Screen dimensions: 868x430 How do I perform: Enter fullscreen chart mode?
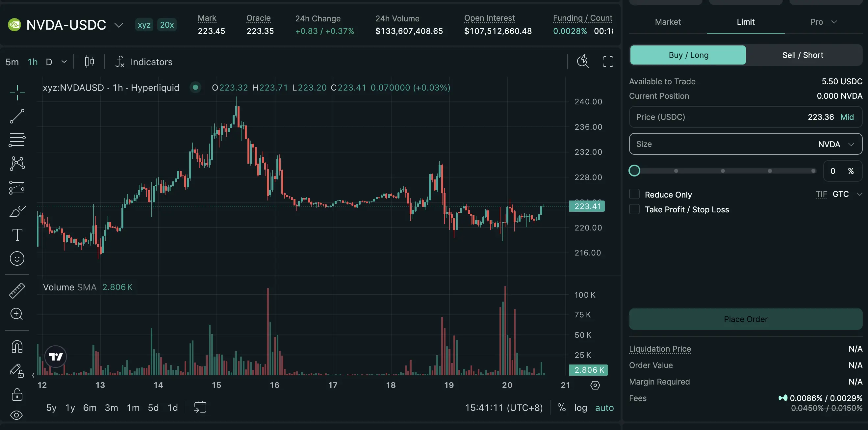[608, 62]
